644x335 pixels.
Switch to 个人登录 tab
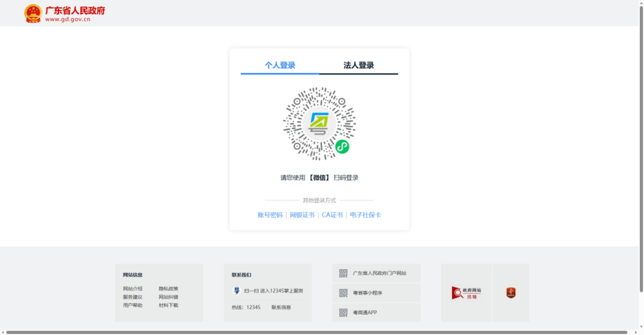(280, 65)
